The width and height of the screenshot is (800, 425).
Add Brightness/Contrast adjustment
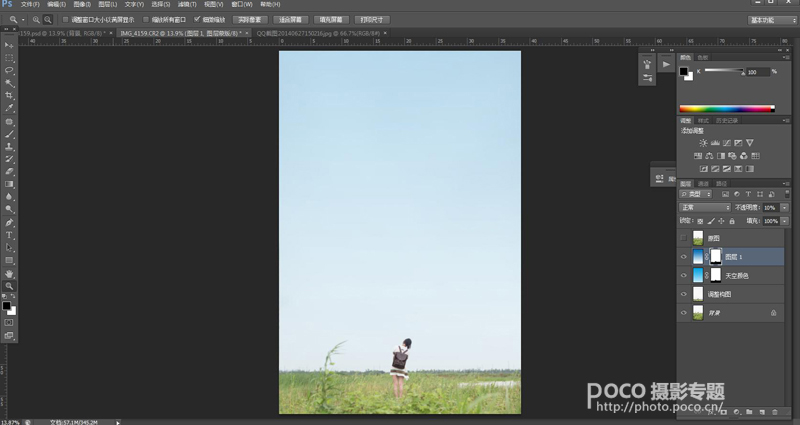pos(704,143)
